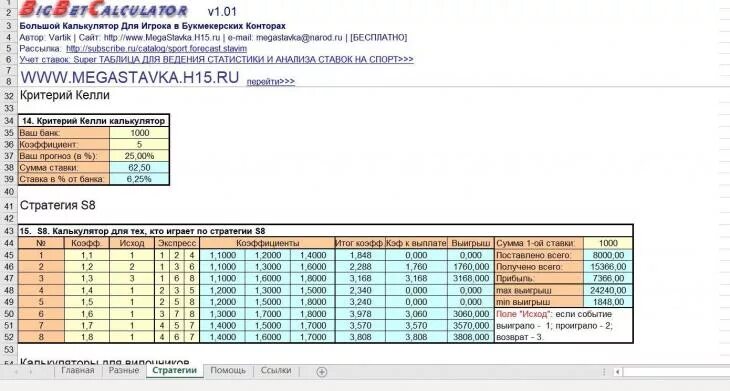Select the № cell with value 6
Image resolution: width=730 pixels, height=391 pixels.
tap(41, 314)
